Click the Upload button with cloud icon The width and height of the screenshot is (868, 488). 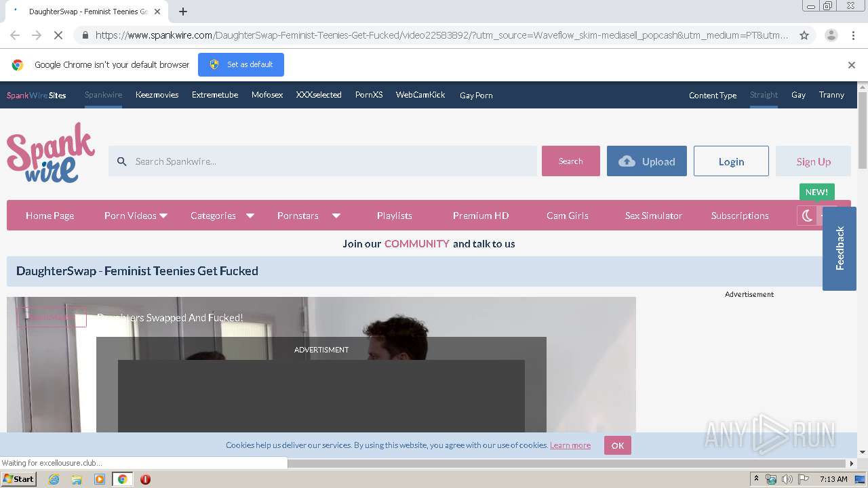647,161
